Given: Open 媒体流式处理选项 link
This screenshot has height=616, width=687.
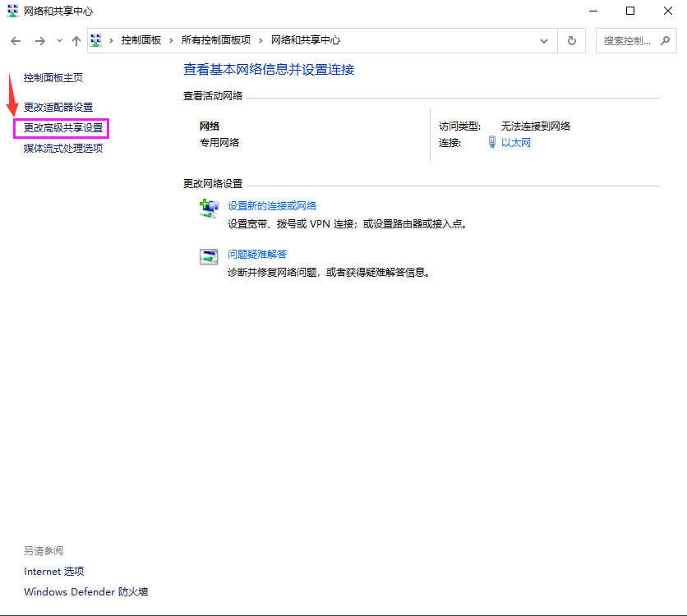Looking at the screenshot, I should [63, 149].
